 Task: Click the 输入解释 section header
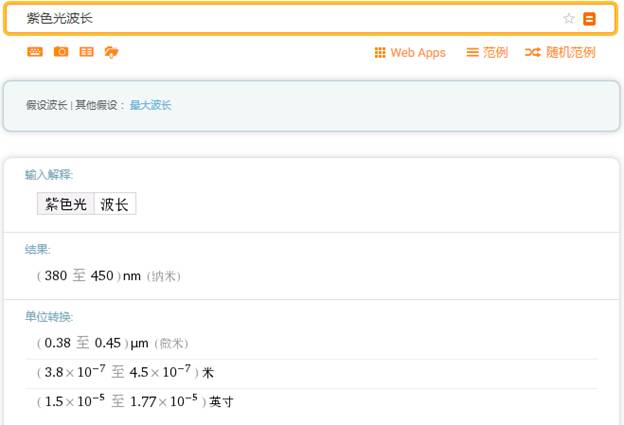(x=49, y=175)
